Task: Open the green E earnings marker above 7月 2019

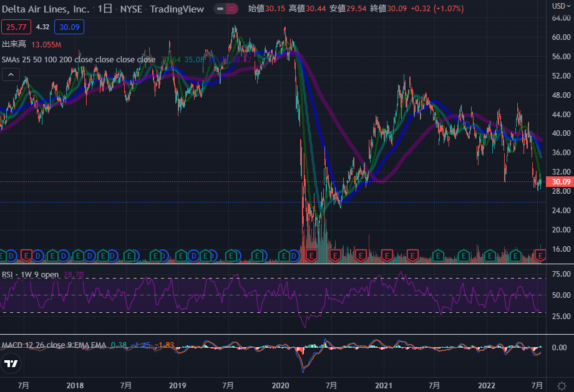Action: 231,256
